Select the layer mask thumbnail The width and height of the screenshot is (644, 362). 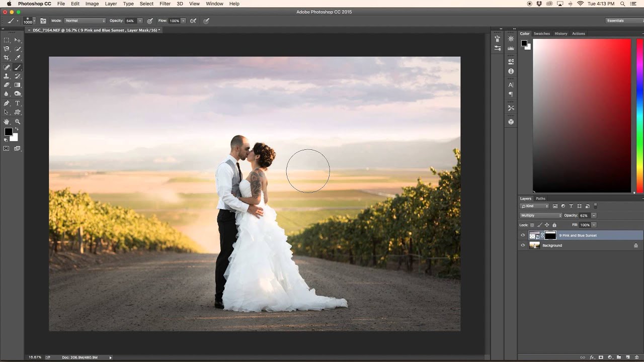550,235
